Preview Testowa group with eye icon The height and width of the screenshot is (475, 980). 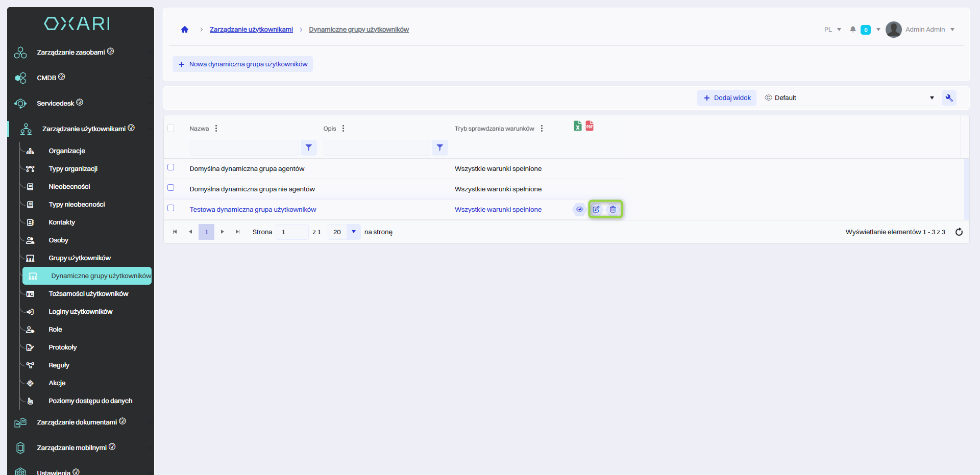click(x=579, y=209)
